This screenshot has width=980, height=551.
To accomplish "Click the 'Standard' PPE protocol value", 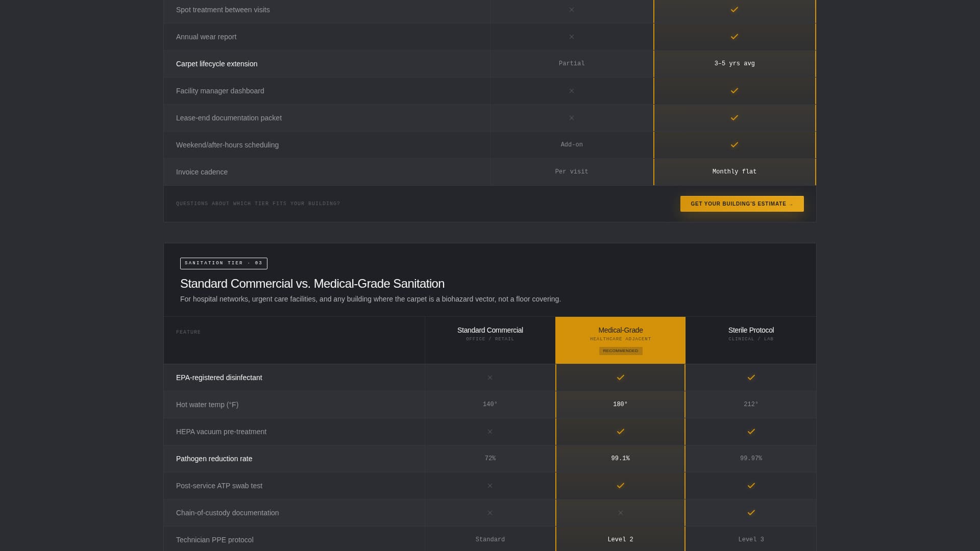I will pos(490,539).
